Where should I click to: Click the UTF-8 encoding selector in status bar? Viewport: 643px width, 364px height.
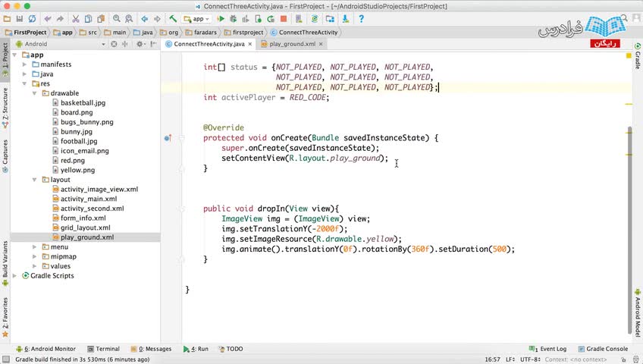click(530, 359)
